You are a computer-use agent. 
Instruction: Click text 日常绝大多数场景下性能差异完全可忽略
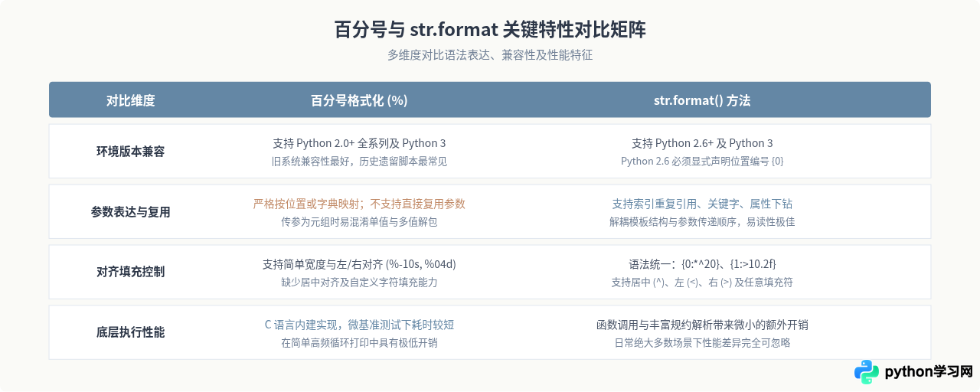tap(702, 343)
